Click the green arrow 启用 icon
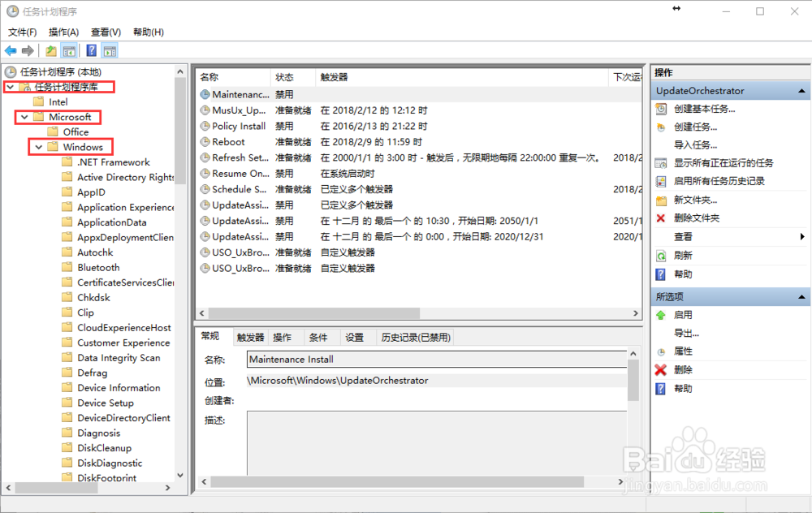The height and width of the screenshot is (513, 812). [x=661, y=315]
